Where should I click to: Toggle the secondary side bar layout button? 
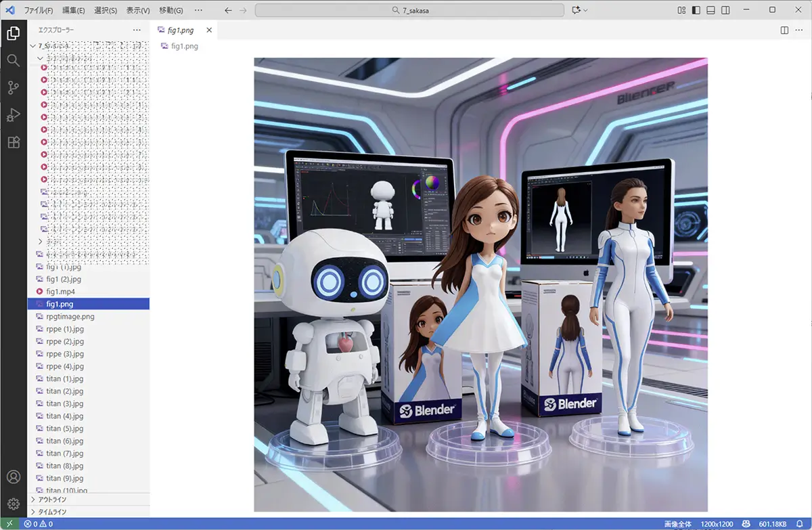click(x=725, y=10)
